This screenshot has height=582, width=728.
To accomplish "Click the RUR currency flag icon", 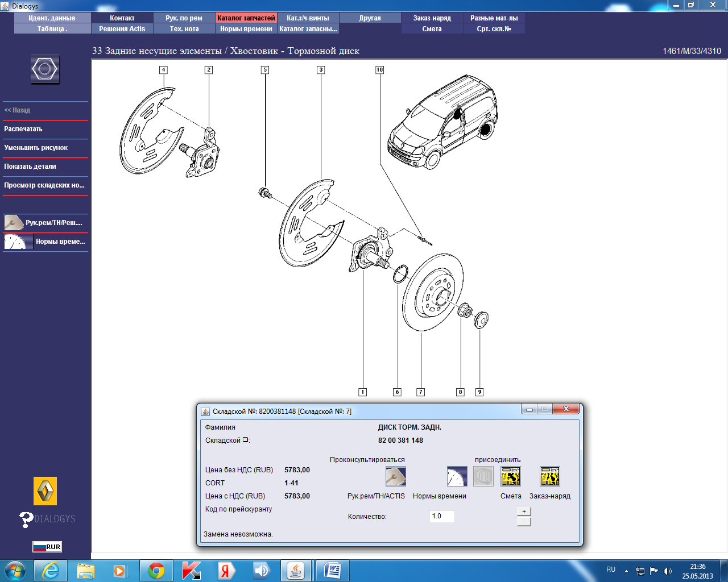I will (x=47, y=547).
